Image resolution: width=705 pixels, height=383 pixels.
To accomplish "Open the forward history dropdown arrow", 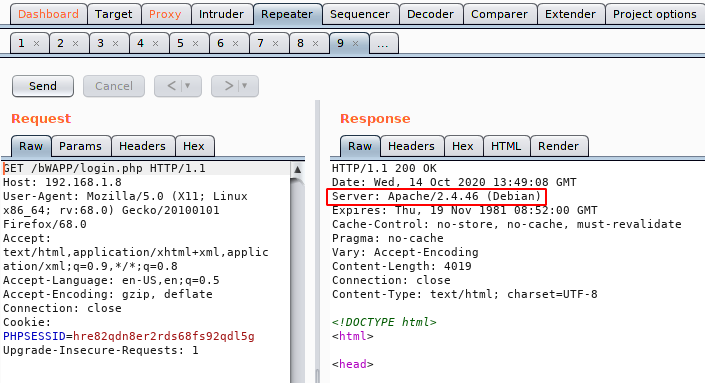I will (x=245, y=86).
